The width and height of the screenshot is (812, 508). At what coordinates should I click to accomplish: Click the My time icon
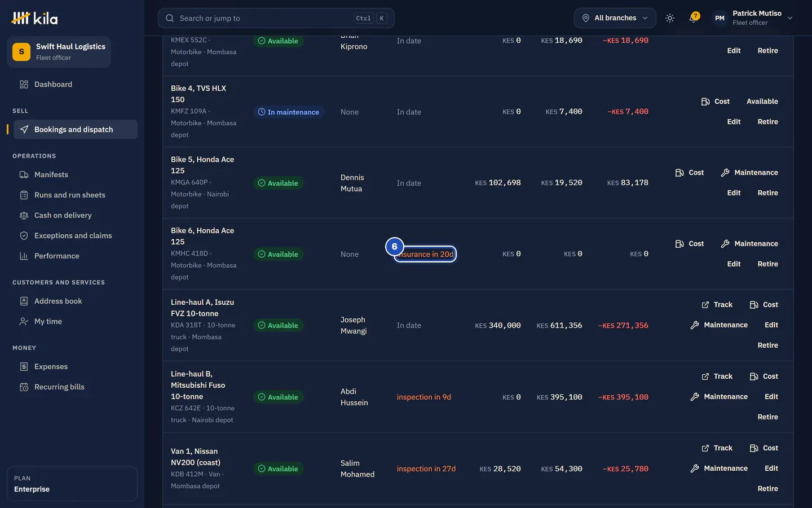24,322
